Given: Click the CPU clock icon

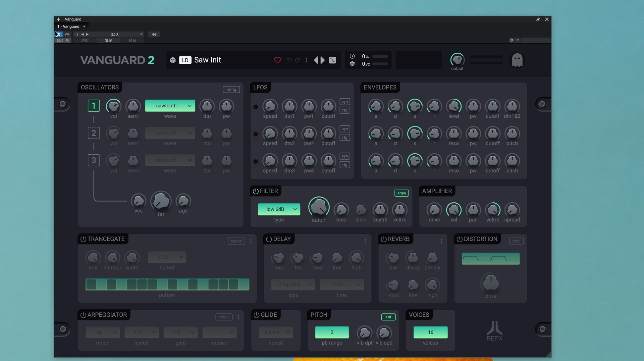Looking at the screenshot, I should tap(352, 56).
